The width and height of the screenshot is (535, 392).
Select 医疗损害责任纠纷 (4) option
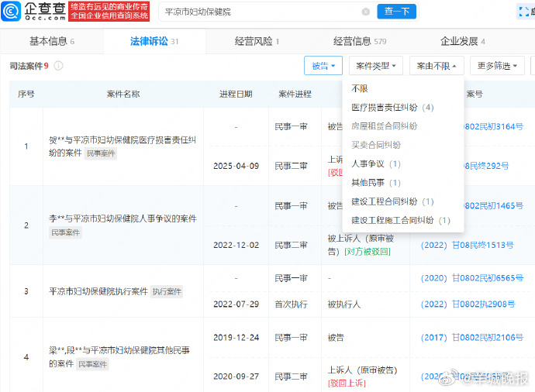tap(392, 108)
